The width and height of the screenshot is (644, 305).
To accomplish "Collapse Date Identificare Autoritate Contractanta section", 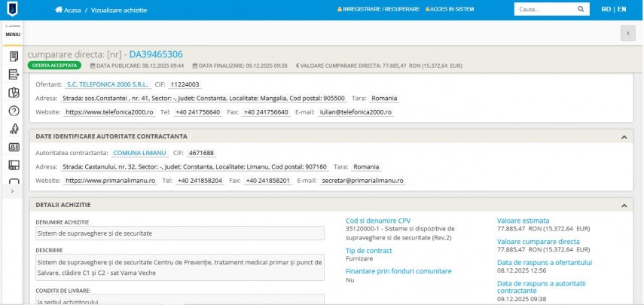I will pos(623,136).
